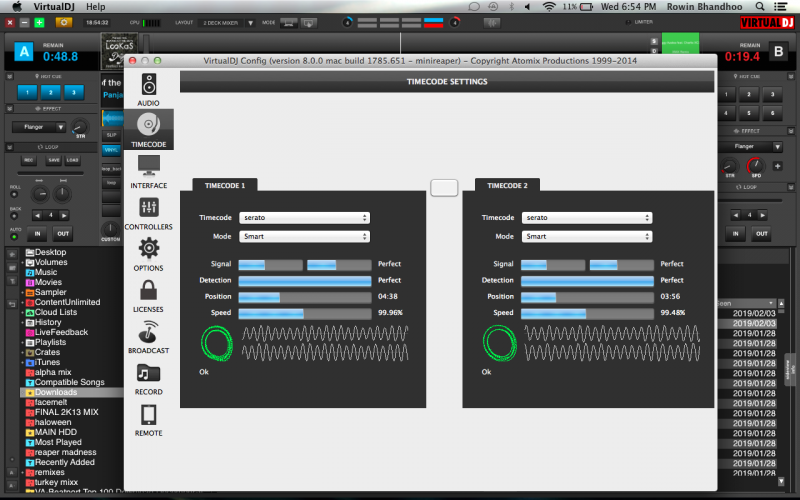This screenshot has width=800, height=500.
Task: Select the external display mode icon
Action: tap(309, 23)
